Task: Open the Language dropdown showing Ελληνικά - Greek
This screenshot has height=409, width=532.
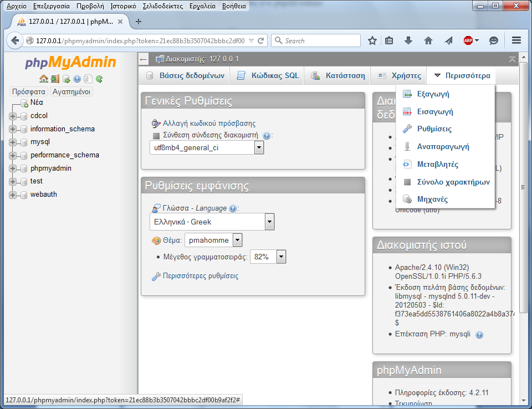Action: coord(212,222)
